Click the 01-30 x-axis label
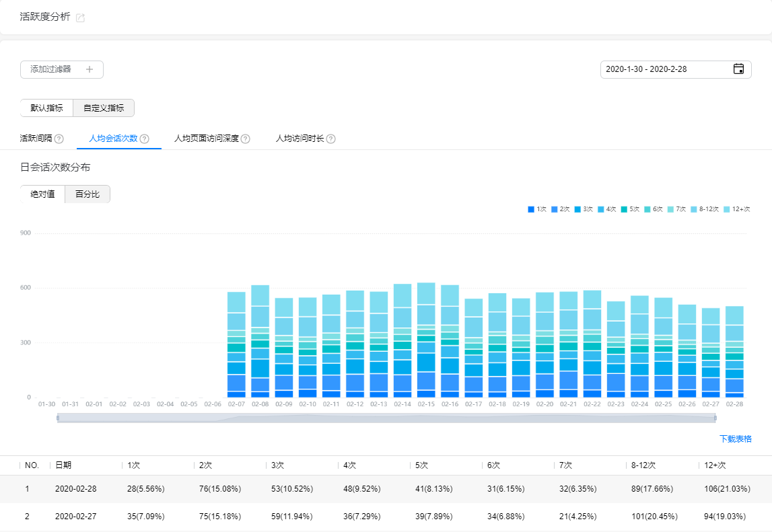This screenshot has width=772, height=532. [46, 404]
